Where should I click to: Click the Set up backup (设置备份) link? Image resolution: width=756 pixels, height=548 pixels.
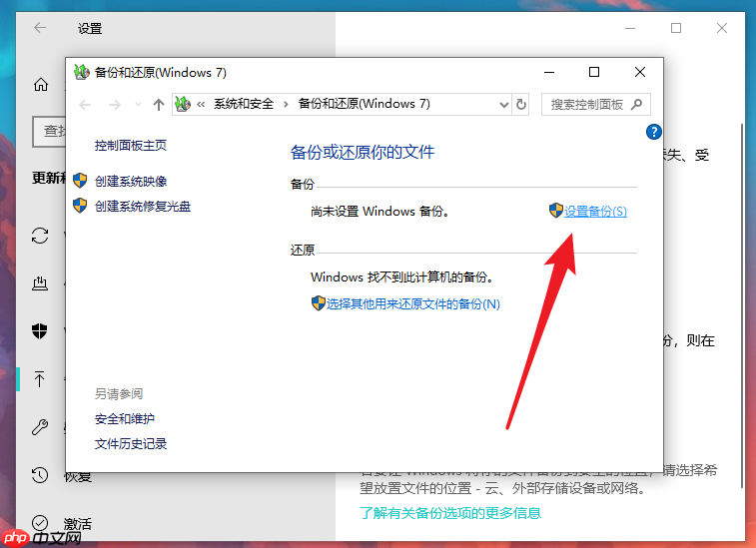[x=595, y=212]
